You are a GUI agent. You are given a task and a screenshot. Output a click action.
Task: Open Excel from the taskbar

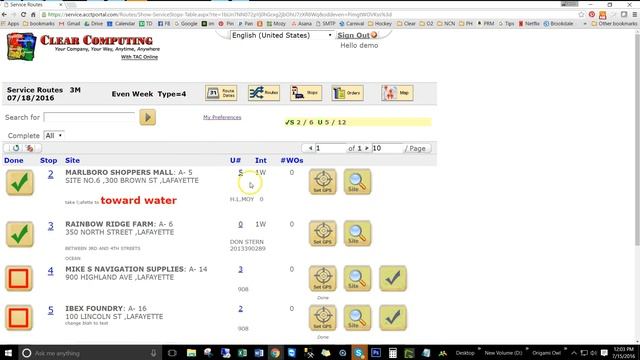click(x=242, y=353)
